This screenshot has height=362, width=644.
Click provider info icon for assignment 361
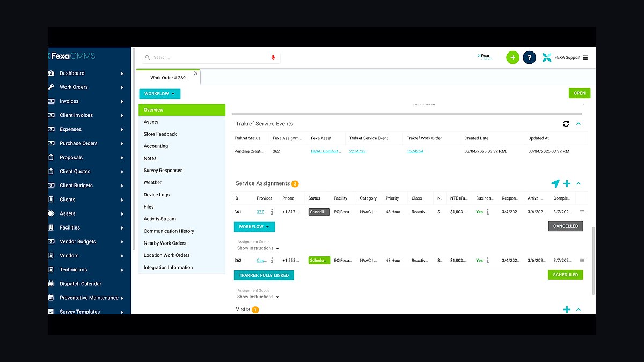272,212
